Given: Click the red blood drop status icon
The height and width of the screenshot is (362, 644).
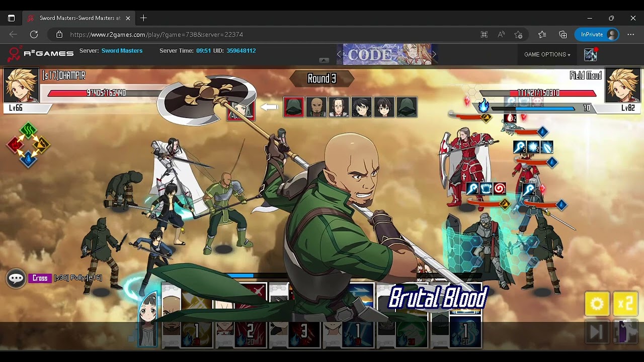Looking at the screenshot, I should pos(510,119).
